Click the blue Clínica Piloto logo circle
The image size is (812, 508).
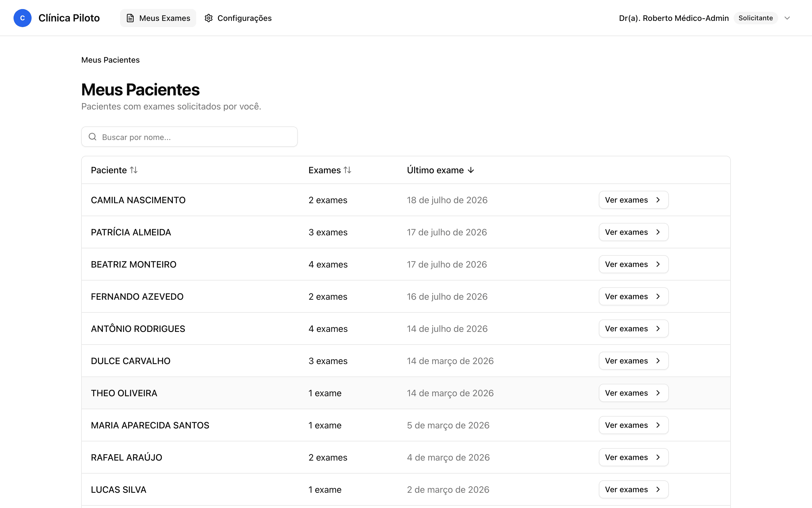point(23,18)
